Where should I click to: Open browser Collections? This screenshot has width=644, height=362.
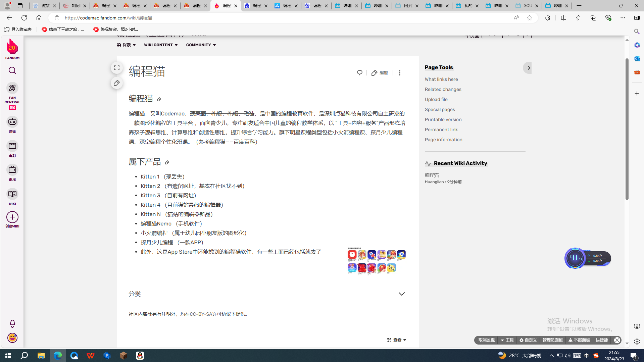593,18
